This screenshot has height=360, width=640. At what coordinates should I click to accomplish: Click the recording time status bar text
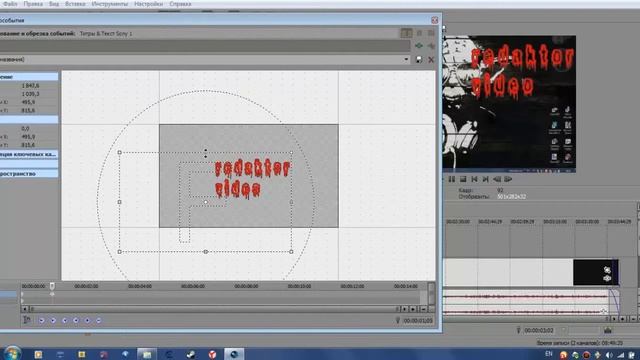pyautogui.click(x=580, y=343)
